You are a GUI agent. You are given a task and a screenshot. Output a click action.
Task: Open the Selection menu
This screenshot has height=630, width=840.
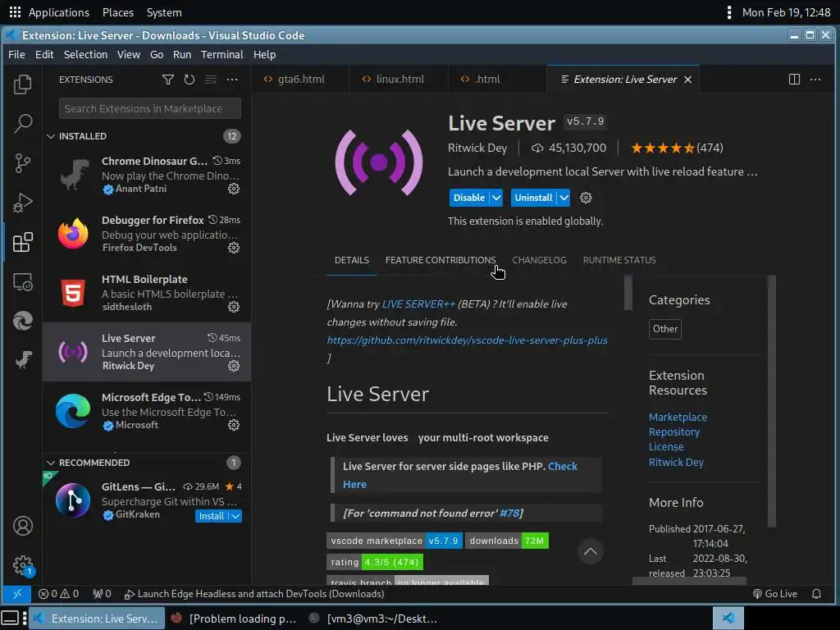point(85,55)
